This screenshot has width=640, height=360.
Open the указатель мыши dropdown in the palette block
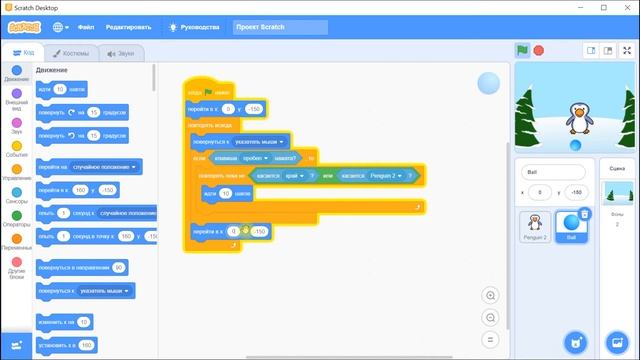coord(104,291)
